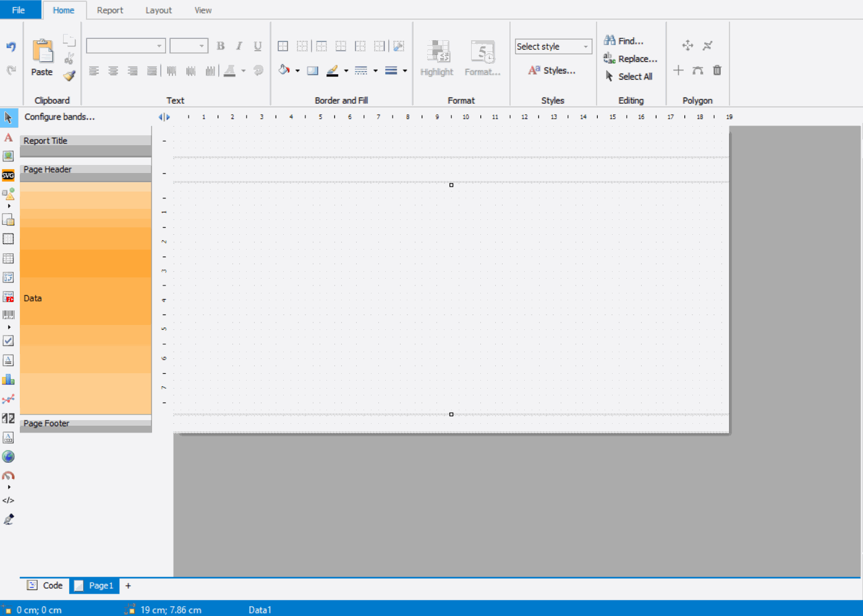
Task: Open the File menu
Action: point(19,10)
